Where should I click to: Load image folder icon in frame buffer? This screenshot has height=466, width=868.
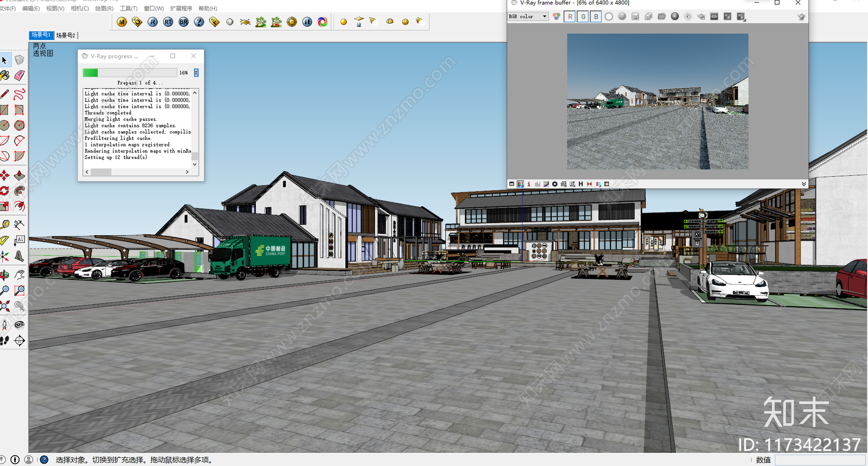661,17
